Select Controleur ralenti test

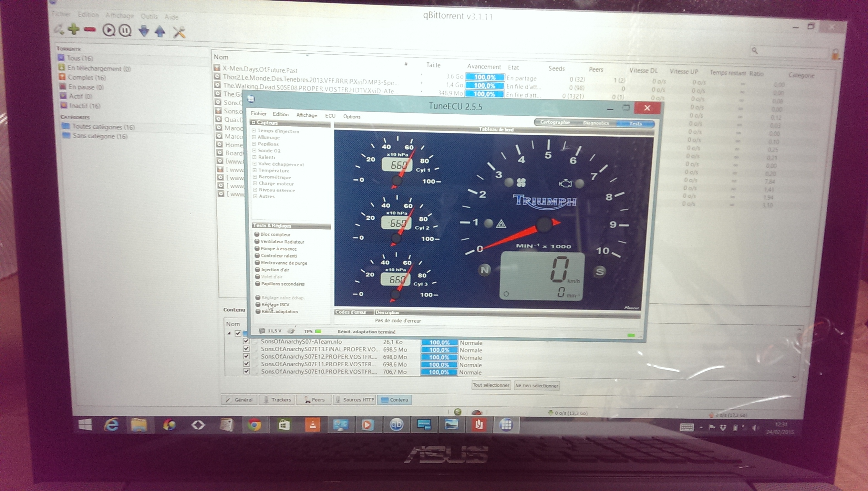257,255
